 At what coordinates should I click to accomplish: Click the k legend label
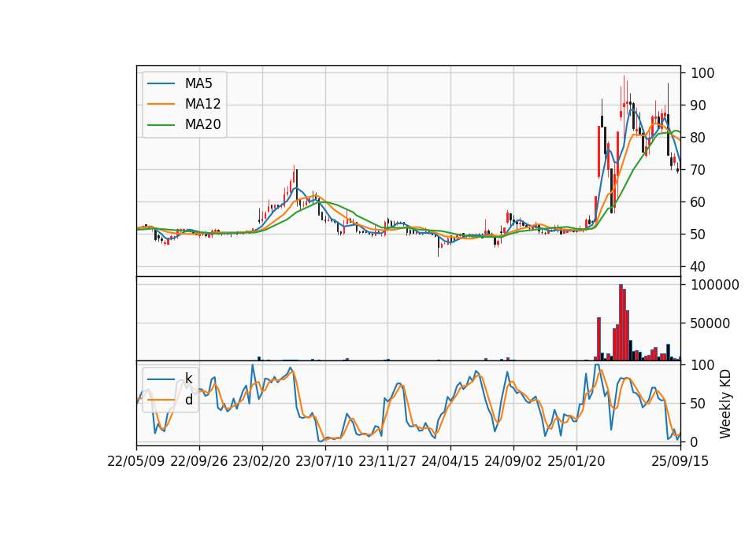pyautogui.click(x=188, y=379)
